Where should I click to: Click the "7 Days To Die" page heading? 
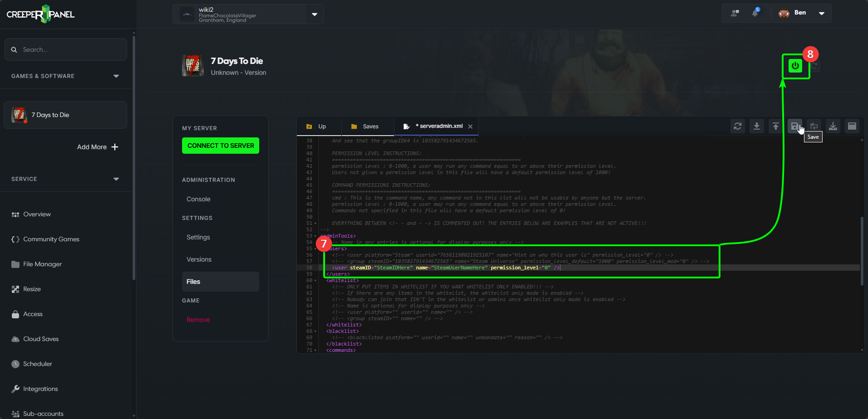[237, 61]
